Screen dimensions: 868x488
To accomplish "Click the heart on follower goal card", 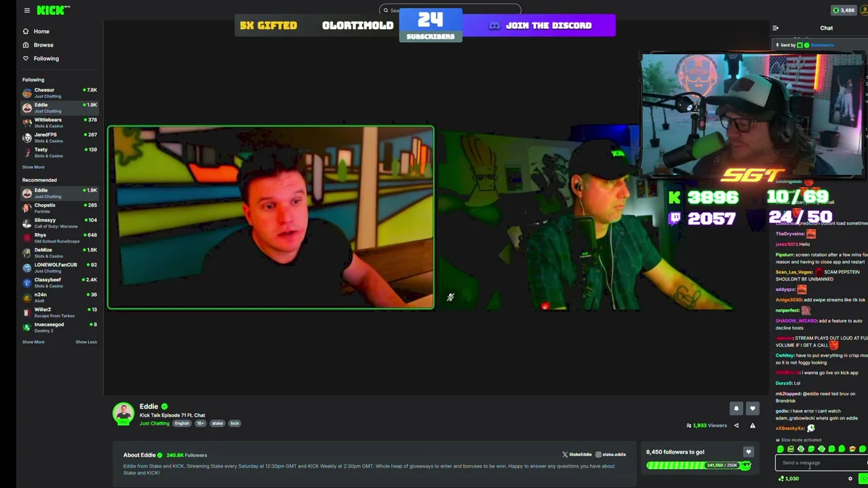I will pyautogui.click(x=748, y=452).
